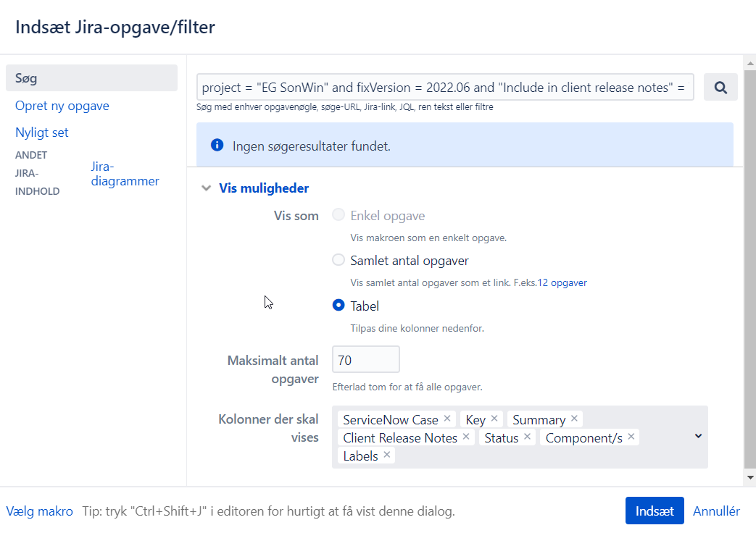Screen dimensions: 756x533
Task: Open the columns dropdown arrow
Action: point(698,436)
